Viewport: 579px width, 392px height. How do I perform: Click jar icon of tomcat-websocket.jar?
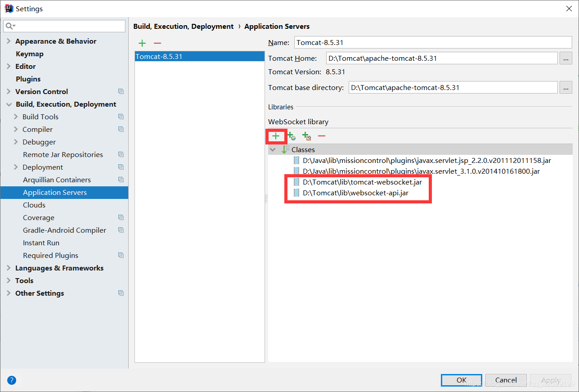(296, 182)
